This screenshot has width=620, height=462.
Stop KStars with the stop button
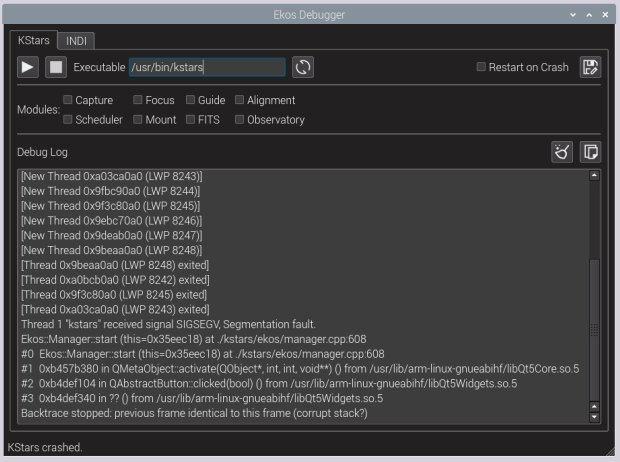click(56, 67)
